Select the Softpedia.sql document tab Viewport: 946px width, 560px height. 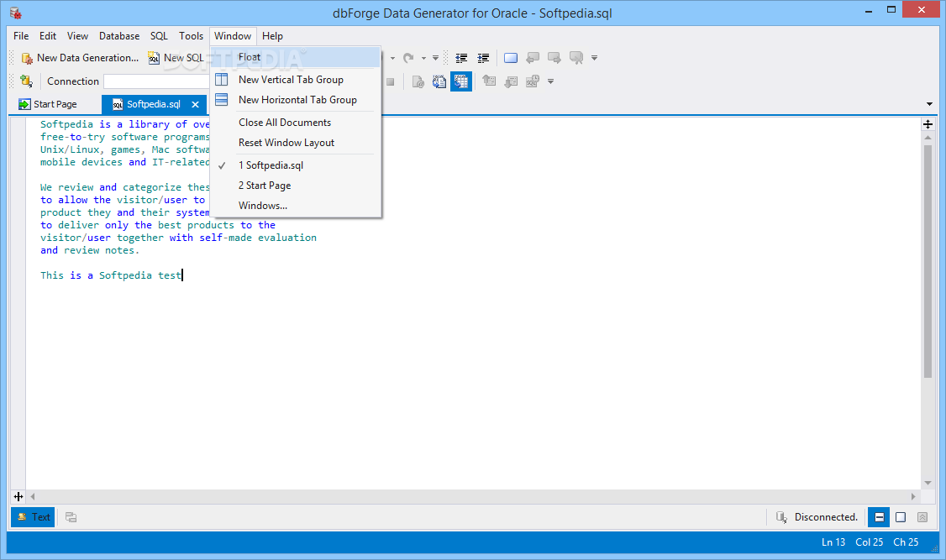[x=153, y=104]
